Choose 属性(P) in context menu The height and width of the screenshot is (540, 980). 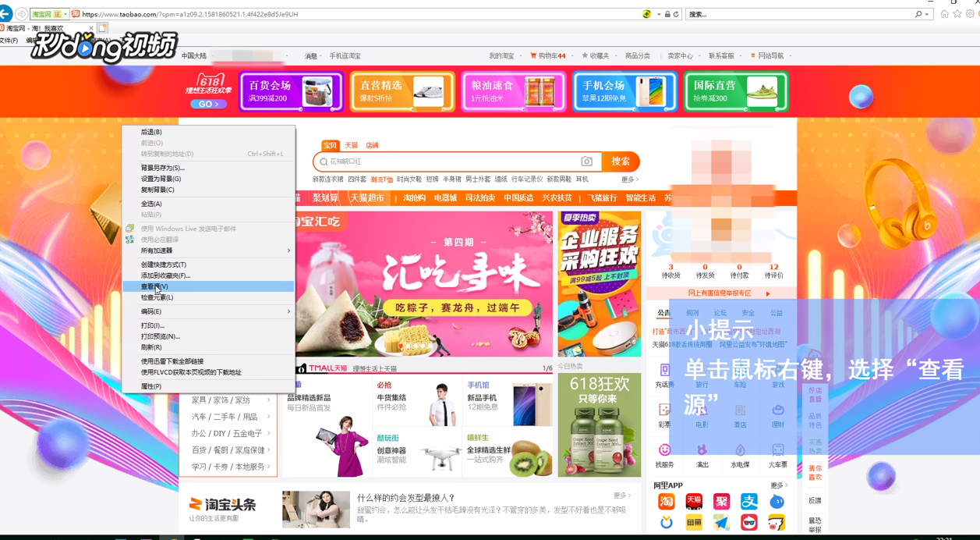coord(208,386)
